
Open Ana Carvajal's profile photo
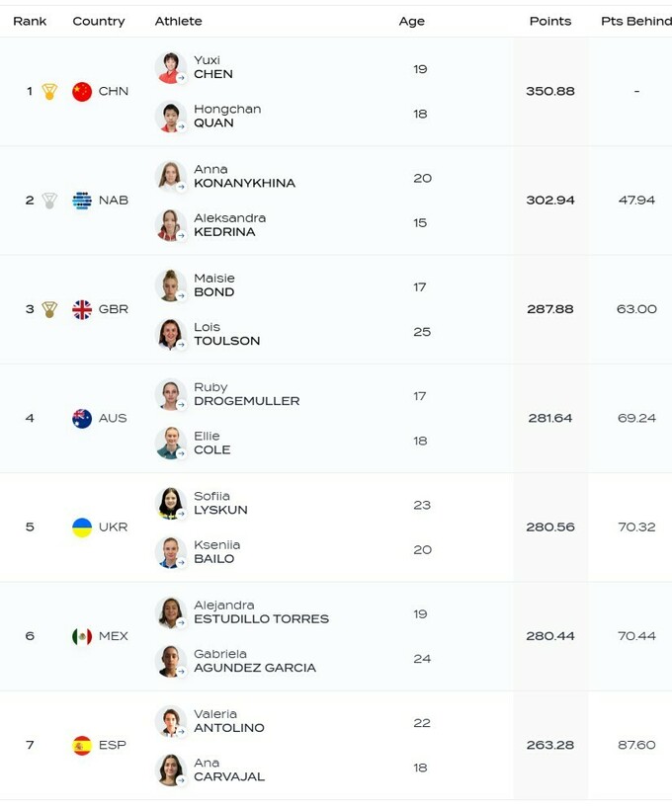pos(171,769)
